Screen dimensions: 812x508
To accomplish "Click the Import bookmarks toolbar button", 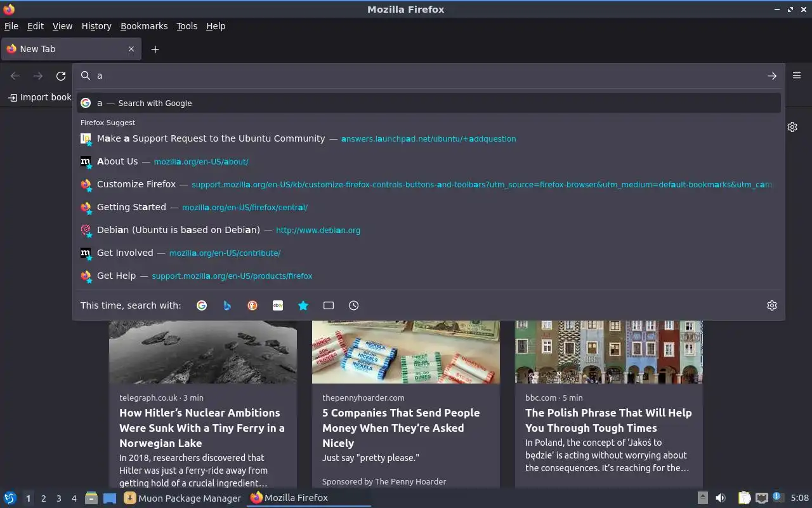I will (39, 97).
